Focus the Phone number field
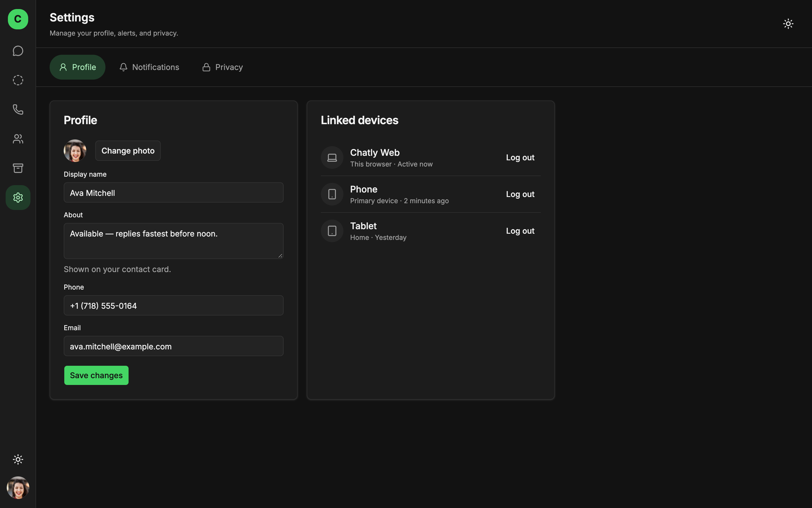Viewport: 812px width, 508px height. 173,305
